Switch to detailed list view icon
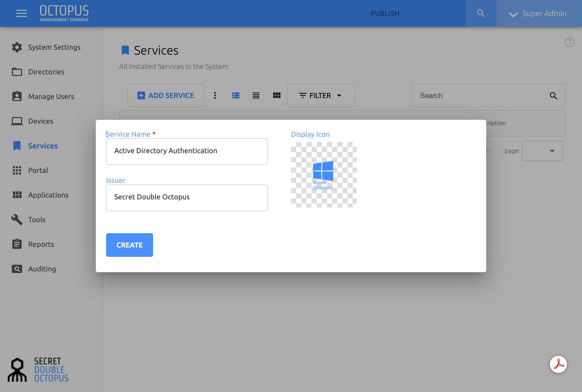Image resolution: width=582 pixels, height=392 pixels. pyautogui.click(x=236, y=95)
